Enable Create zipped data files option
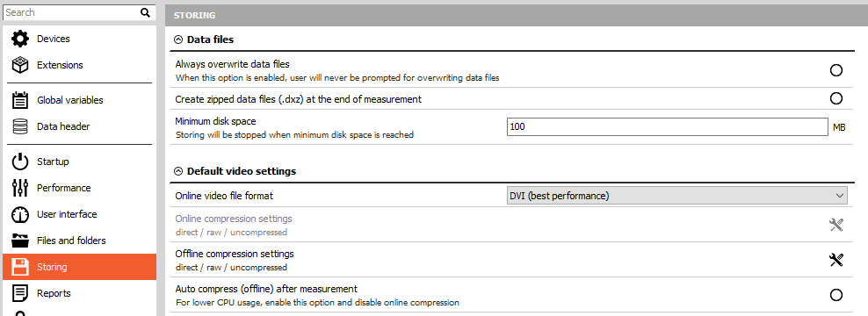 [x=835, y=98]
